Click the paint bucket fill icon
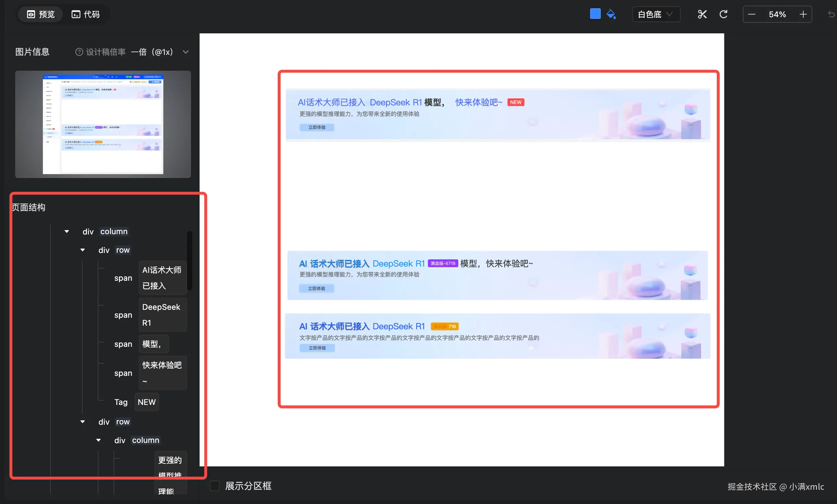Viewport: 837px width, 504px height. [x=611, y=14]
